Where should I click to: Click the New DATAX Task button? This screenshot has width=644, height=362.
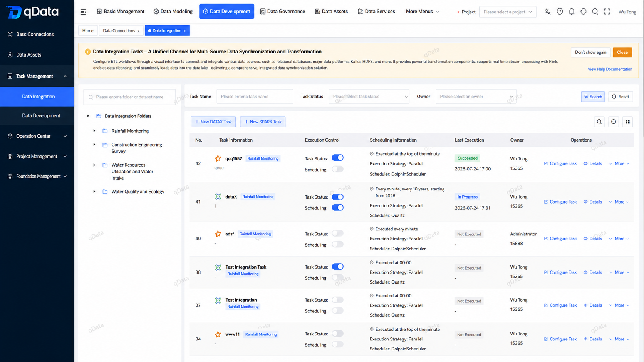[213, 122]
